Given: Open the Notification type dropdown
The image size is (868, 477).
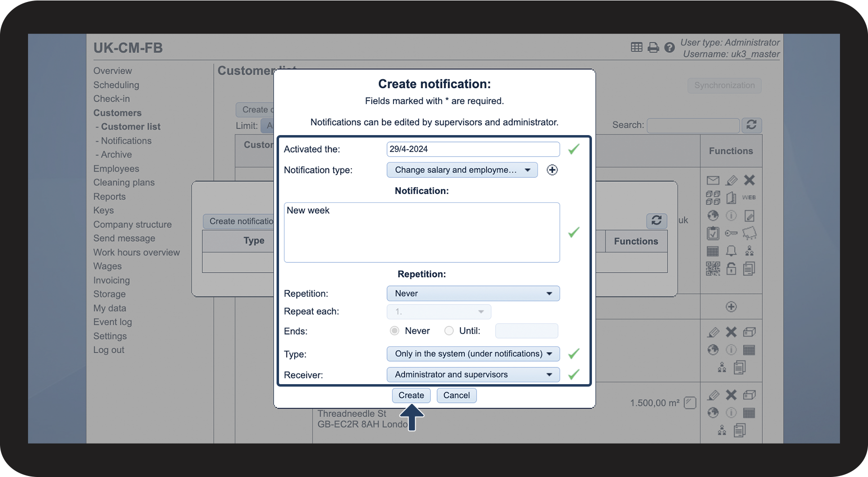Looking at the screenshot, I should [x=462, y=170].
